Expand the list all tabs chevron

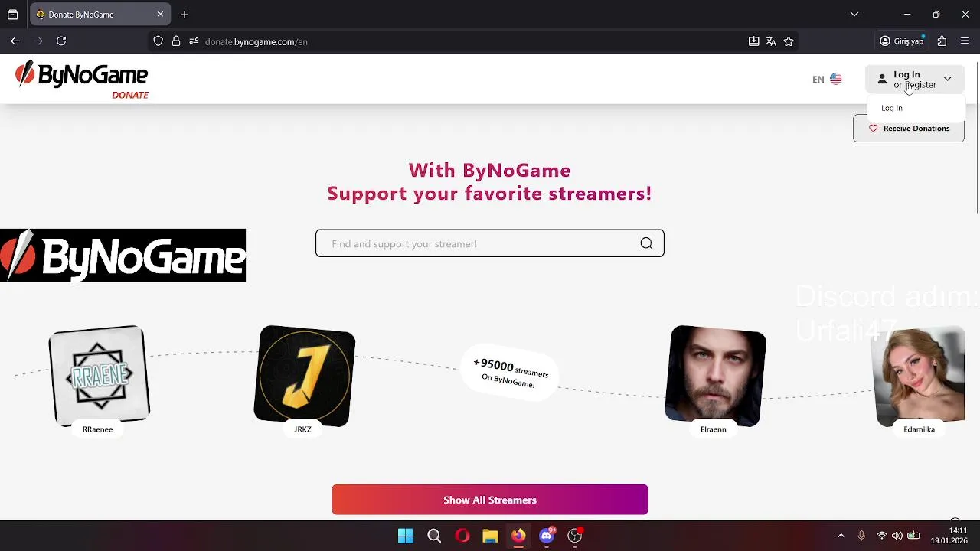click(854, 15)
